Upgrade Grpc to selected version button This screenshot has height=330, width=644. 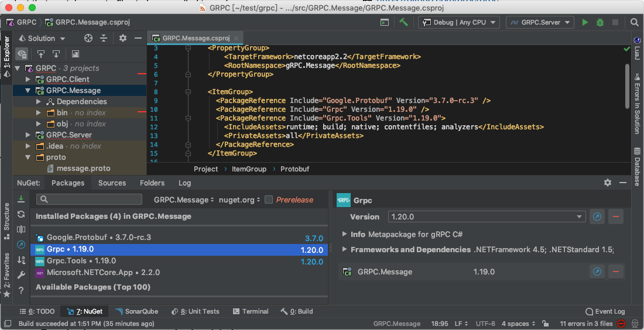pyautogui.click(x=597, y=216)
